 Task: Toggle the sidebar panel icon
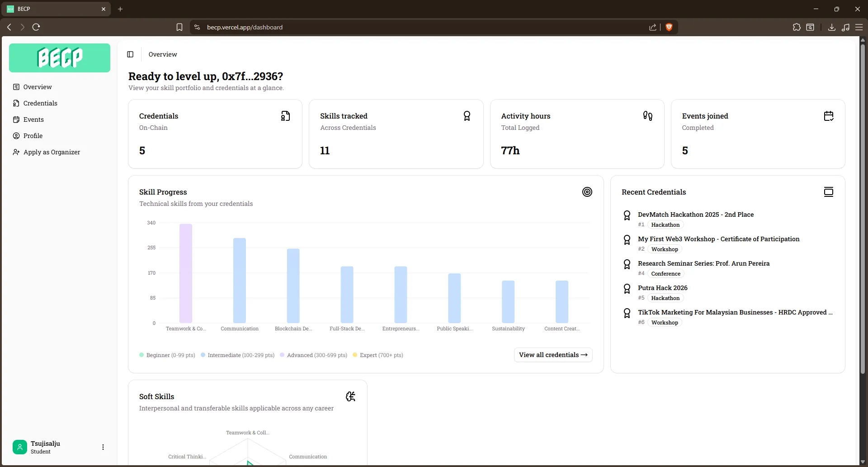(130, 54)
